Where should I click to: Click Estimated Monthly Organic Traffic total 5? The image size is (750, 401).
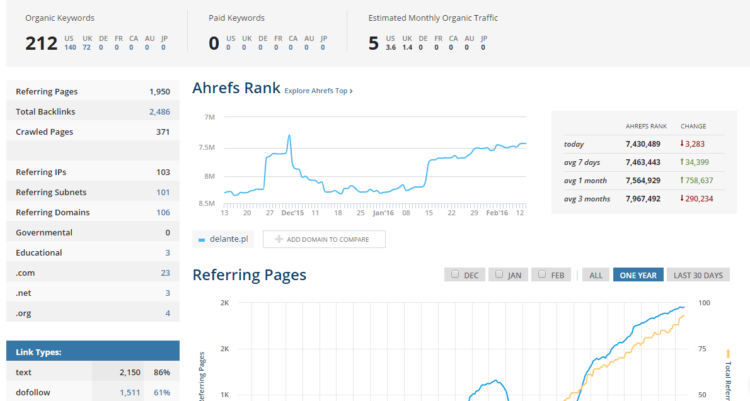pyautogui.click(x=373, y=44)
